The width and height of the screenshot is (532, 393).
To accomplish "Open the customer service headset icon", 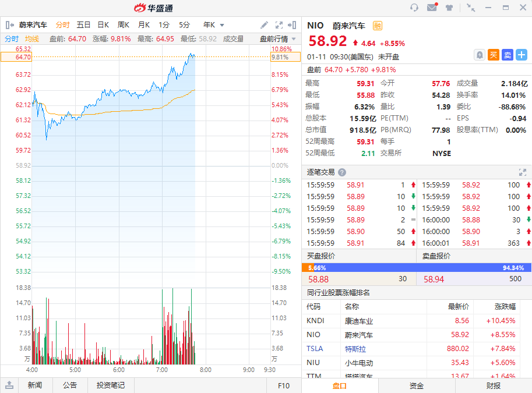I will [x=414, y=8].
